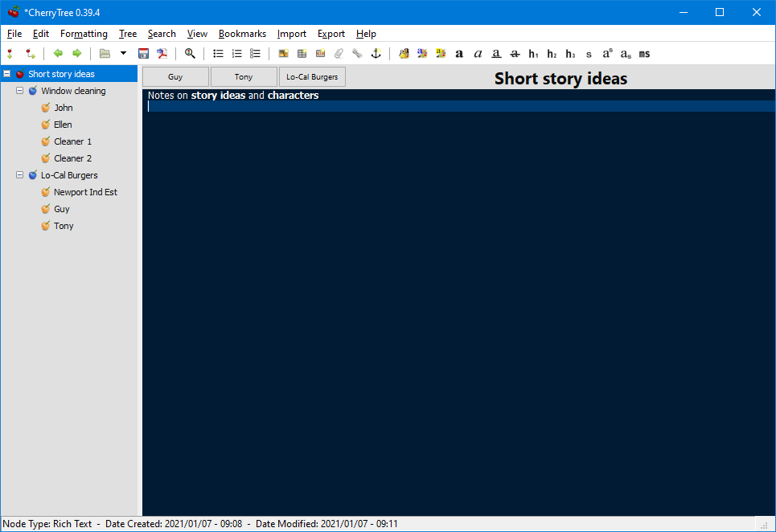Select the Lo-Cal Burgers tree node
The image size is (776, 532).
[69, 175]
